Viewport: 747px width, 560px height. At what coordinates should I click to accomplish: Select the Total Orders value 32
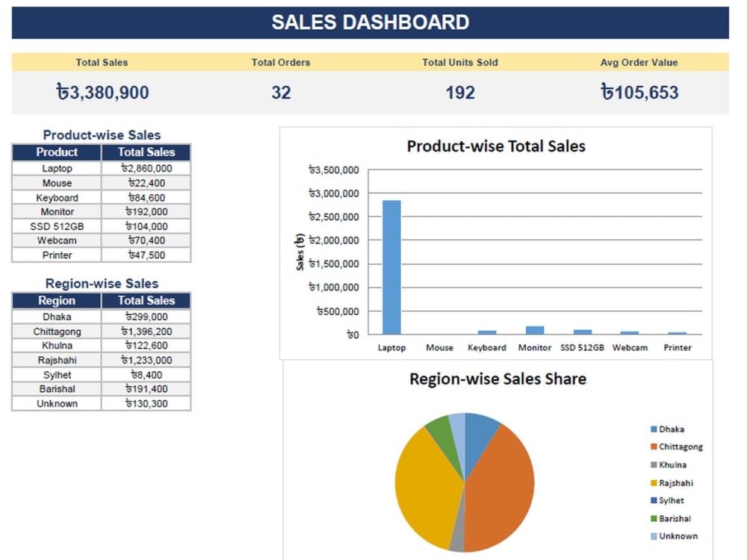tap(281, 93)
